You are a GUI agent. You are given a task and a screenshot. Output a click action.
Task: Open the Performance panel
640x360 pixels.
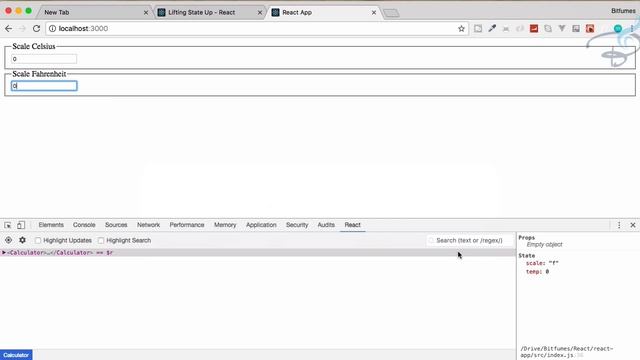pos(187,225)
